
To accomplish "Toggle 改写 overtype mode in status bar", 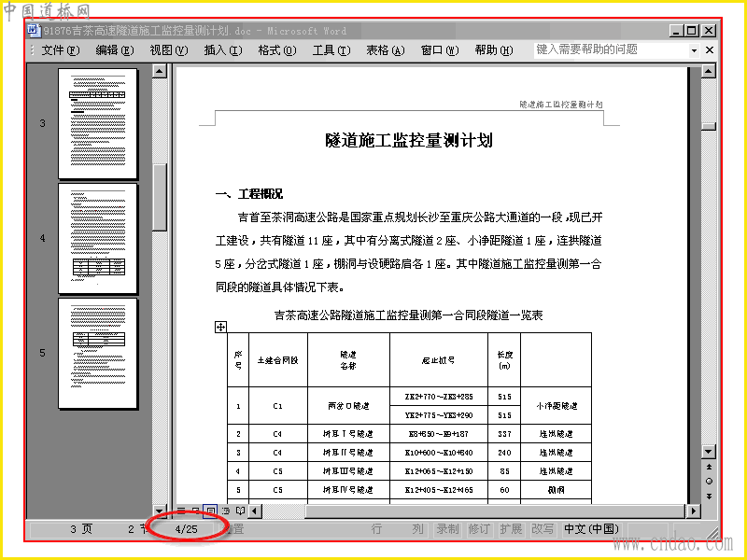I will pyautogui.click(x=543, y=529).
